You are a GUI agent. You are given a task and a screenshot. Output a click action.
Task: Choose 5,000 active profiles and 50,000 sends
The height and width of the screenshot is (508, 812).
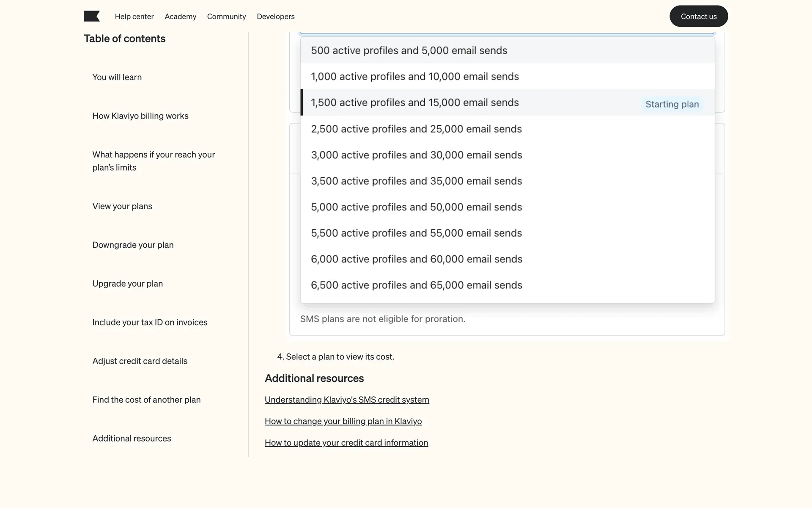[416, 207]
